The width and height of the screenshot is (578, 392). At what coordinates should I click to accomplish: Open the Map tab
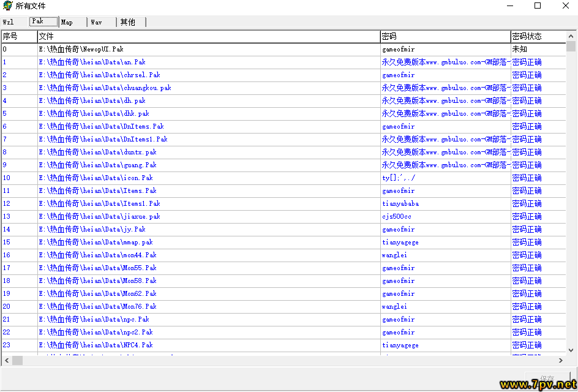pos(67,22)
